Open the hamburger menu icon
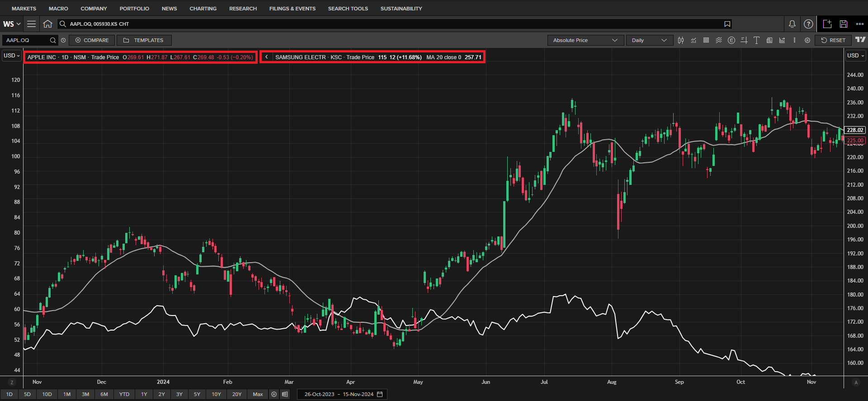Image resolution: width=868 pixels, height=401 pixels. click(31, 24)
